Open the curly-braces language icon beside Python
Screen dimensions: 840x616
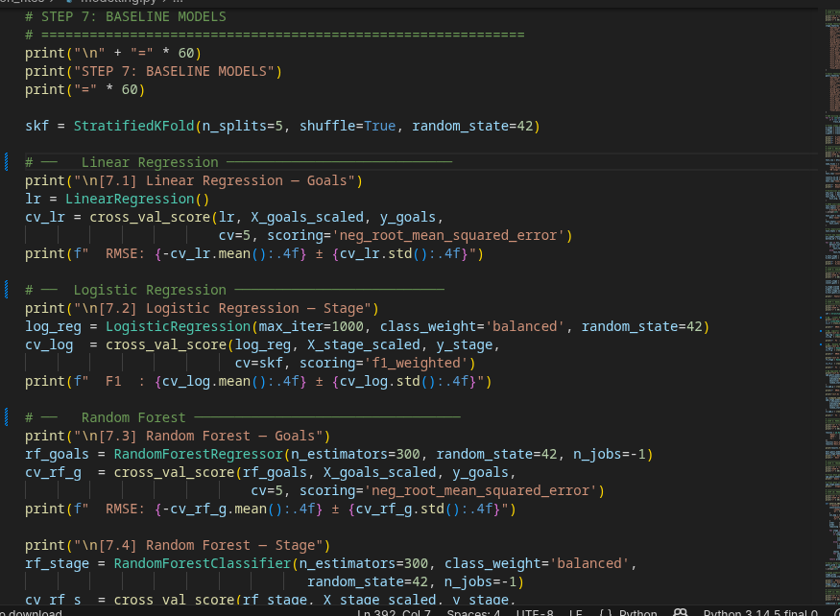point(606,613)
